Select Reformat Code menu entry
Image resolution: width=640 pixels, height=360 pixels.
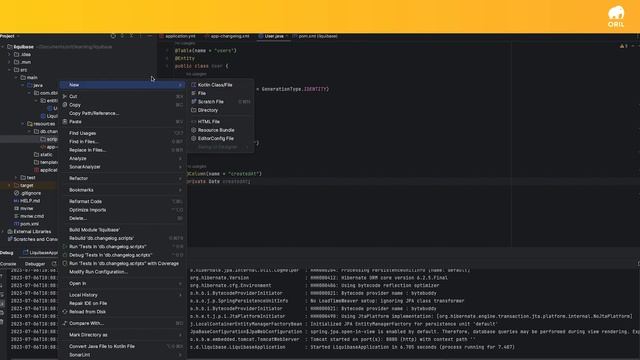click(122, 201)
